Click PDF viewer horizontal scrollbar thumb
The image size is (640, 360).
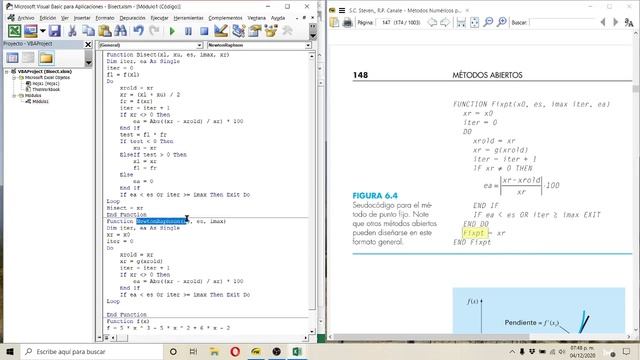[432, 337]
